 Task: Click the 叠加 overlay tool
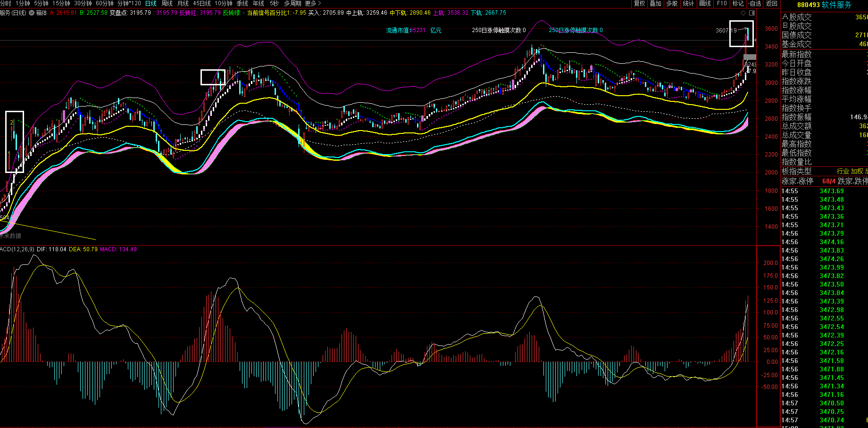click(x=655, y=4)
